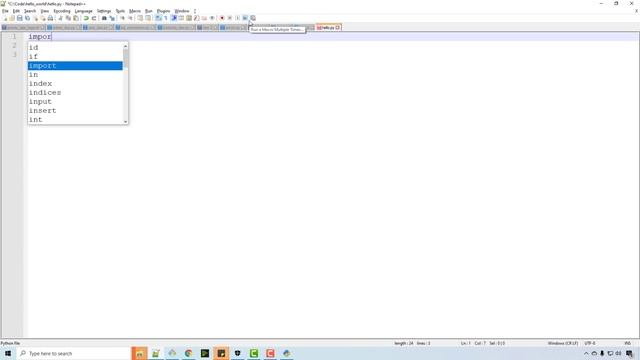The image size is (640, 360).
Task: Open the Windows notification center icon
Action: pyautogui.click(x=629, y=353)
